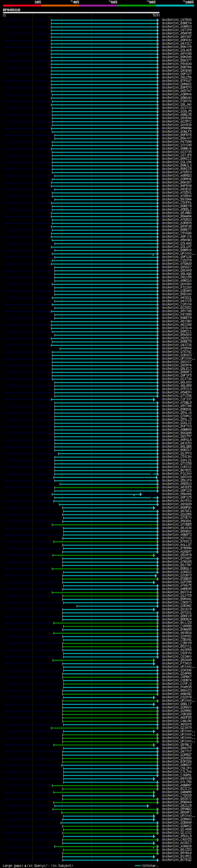Click the UniRef100_Q42129 label
Viewport: 197px width, 868px height.
click(177, 806)
